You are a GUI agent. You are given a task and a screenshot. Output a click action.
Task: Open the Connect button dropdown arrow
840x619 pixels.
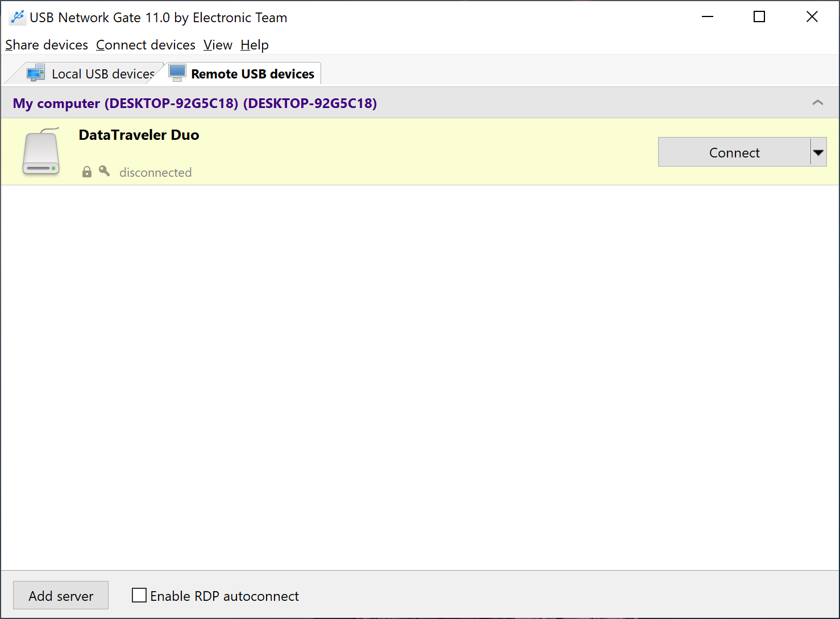click(x=818, y=152)
